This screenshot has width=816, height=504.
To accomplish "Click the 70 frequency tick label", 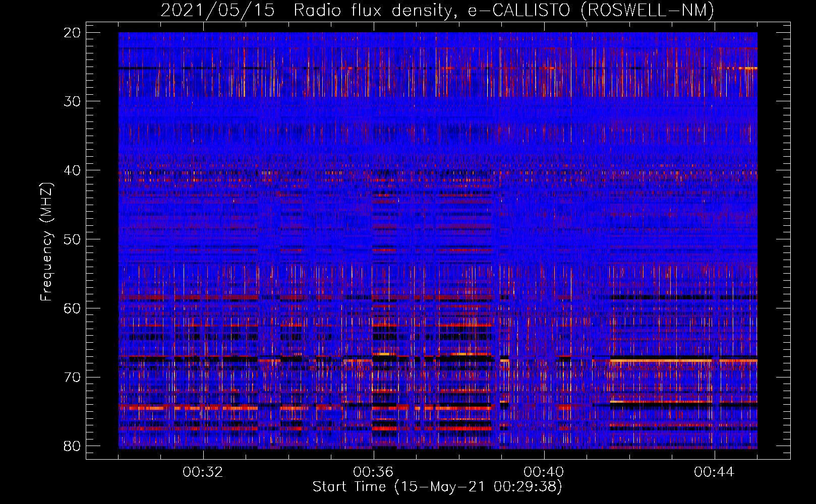I will point(72,377).
